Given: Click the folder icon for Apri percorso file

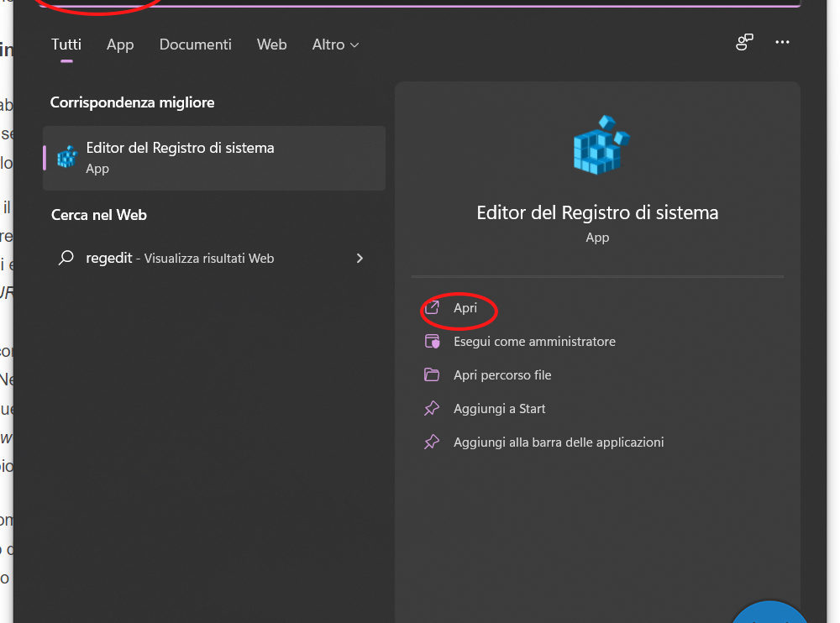Looking at the screenshot, I should (432, 375).
